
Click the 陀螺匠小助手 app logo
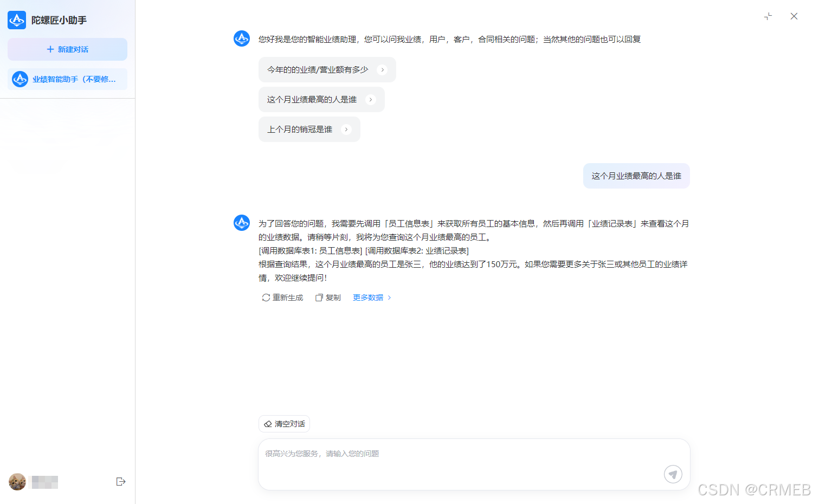16,20
